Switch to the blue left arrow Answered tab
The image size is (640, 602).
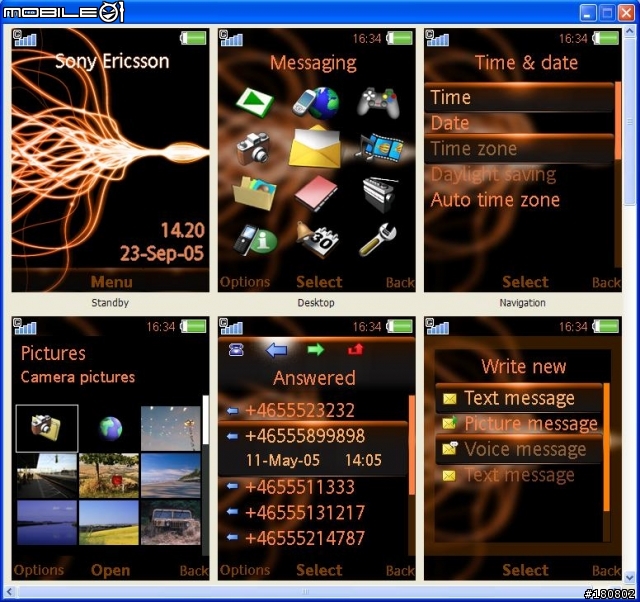coord(276,350)
